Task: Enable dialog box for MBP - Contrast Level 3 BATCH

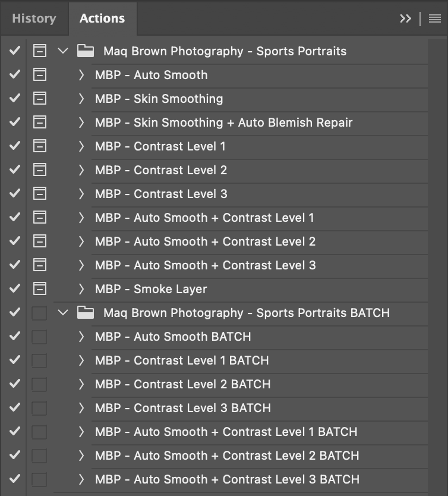Action: [39, 408]
